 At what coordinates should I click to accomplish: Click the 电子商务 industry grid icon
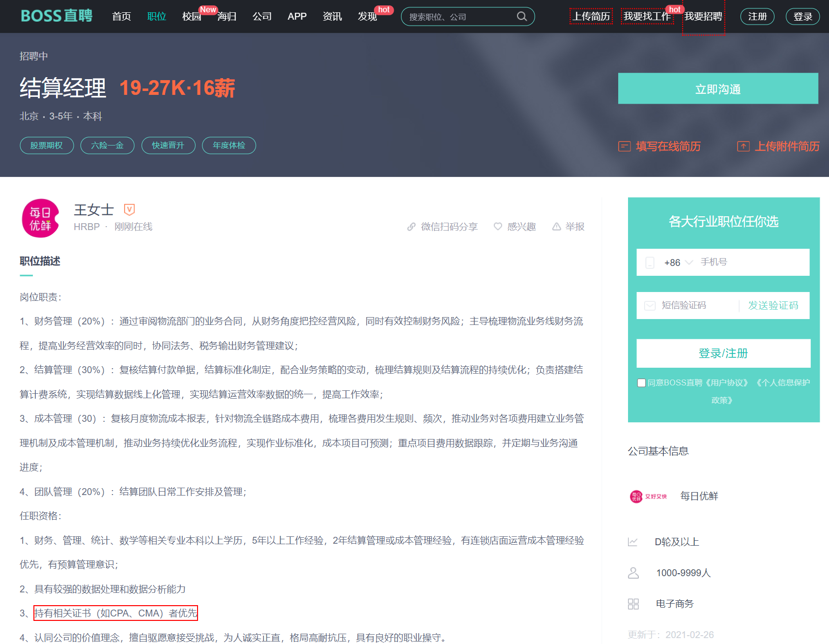(633, 604)
